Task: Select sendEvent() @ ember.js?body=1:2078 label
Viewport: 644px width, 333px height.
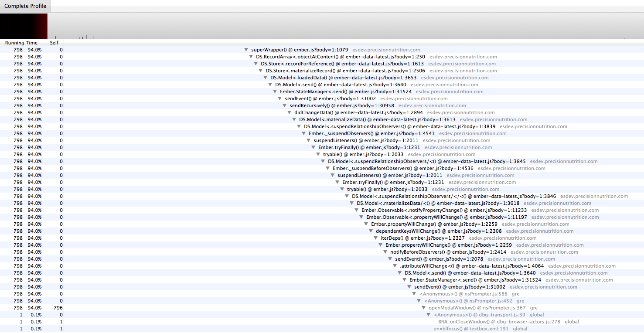Action: [x=439, y=259]
